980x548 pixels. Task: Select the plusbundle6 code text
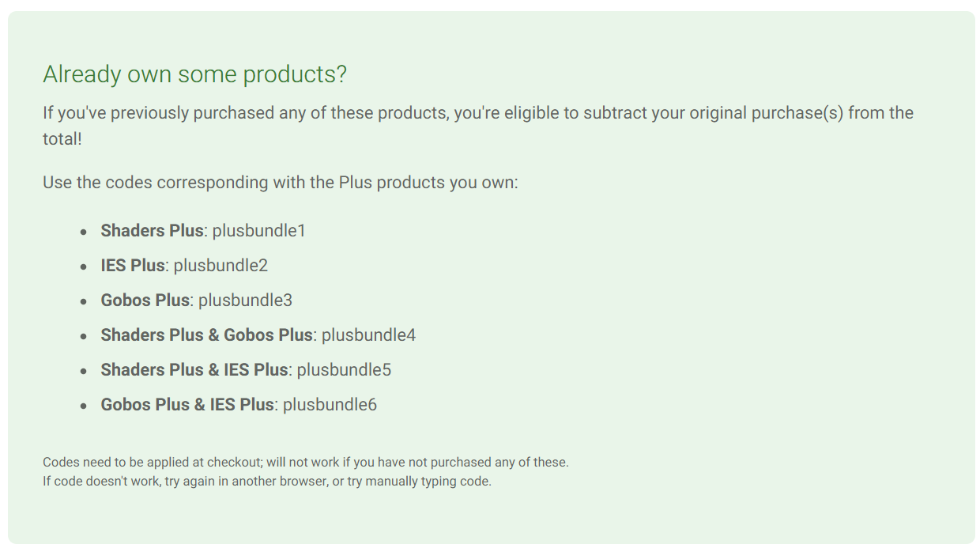[x=330, y=405]
